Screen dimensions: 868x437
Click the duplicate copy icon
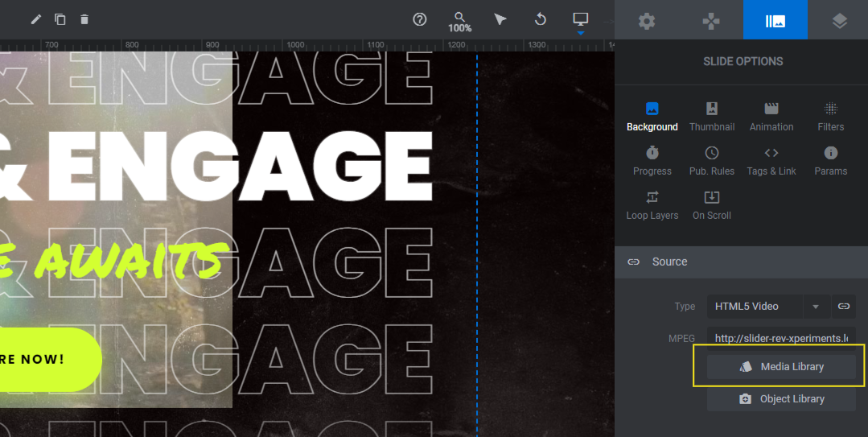pyautogui.click(x=60, y=19)
